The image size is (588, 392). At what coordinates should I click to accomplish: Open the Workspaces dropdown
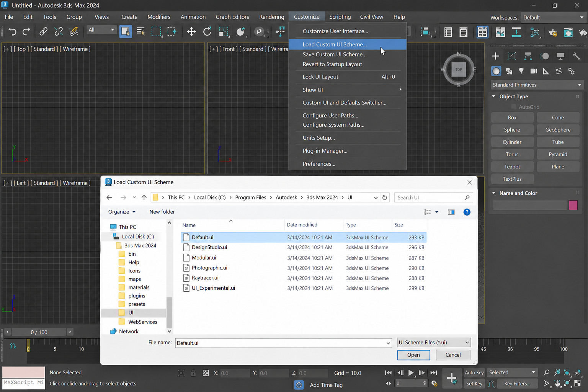(x=554, y=18)
